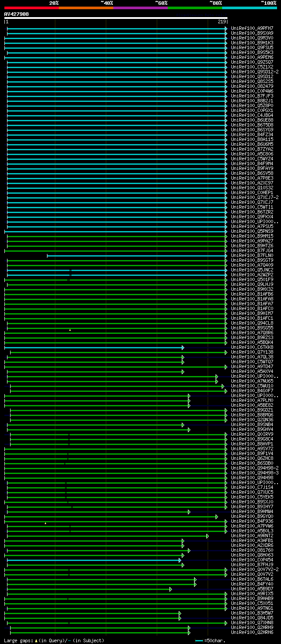Click the green ~80% legend segment
Viewport: 281px width, 644px height.
tap(195, 7)
